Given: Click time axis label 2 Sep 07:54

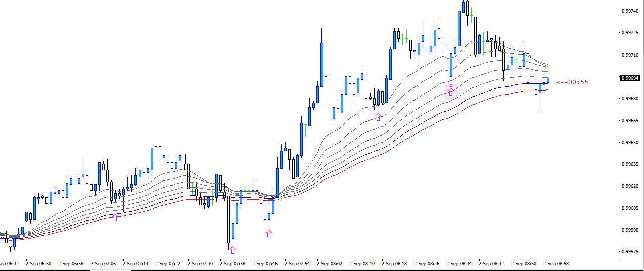Looking at the screenshot, I should tap(297, 264).
